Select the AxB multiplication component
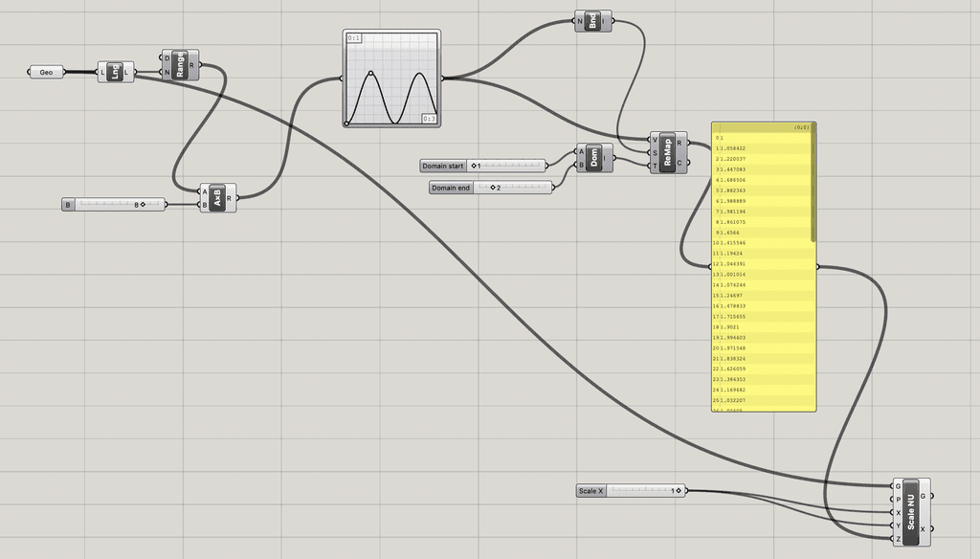Image resolution: width=980 pixels, height=559 pixels. point(218,198)
